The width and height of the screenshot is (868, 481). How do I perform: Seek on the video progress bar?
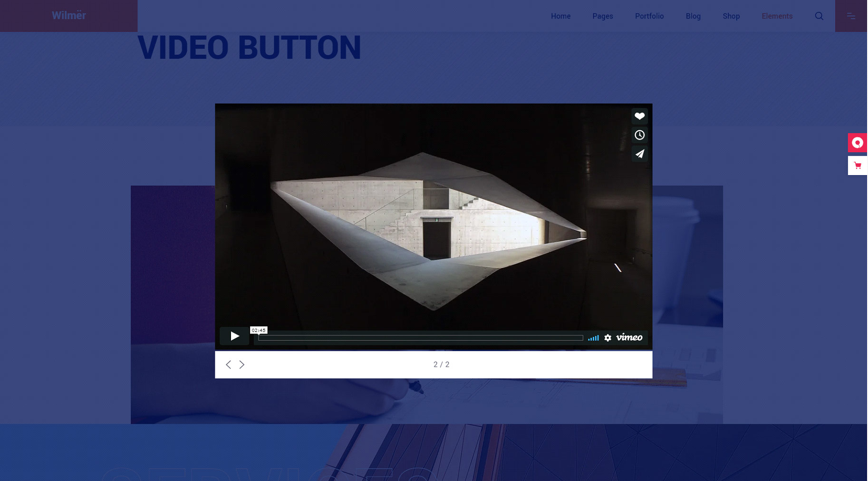421,338
